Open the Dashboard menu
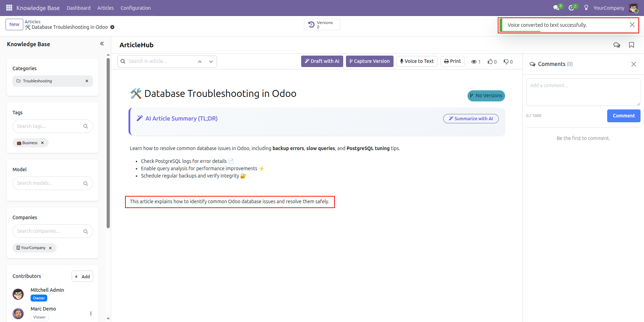This screenshot has width=644, height=322. [79, 8]
